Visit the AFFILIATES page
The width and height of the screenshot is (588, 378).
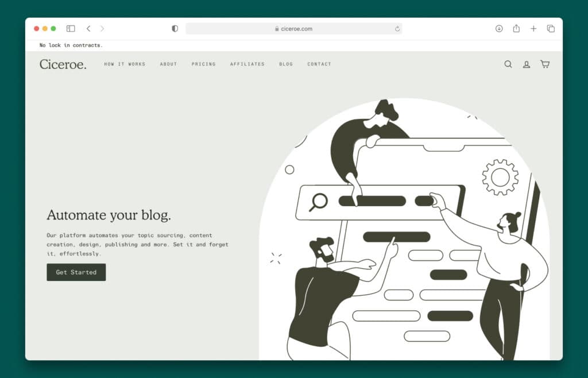[x=247, y=64]
